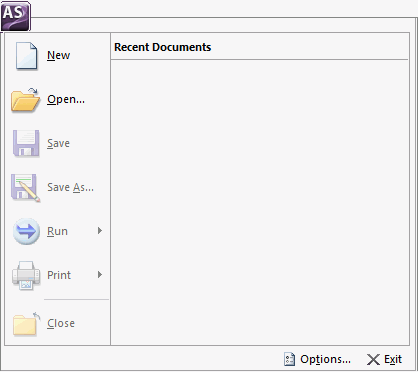Click the printer icon

pyautogui.click(x=26, y=276)
